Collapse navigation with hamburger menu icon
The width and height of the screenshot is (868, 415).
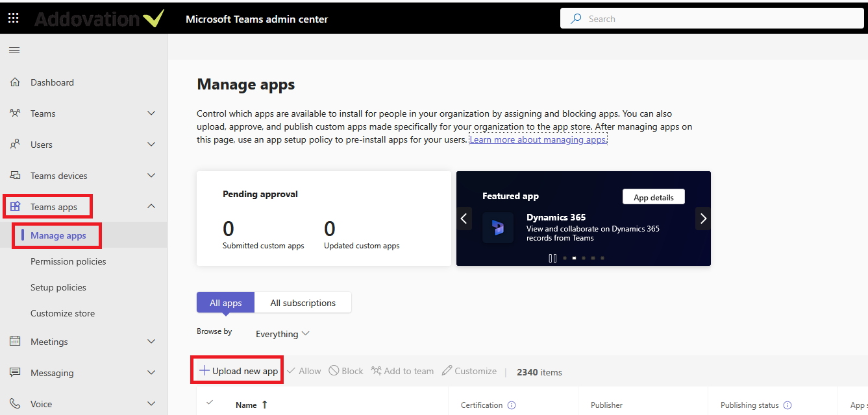point(14,51)
